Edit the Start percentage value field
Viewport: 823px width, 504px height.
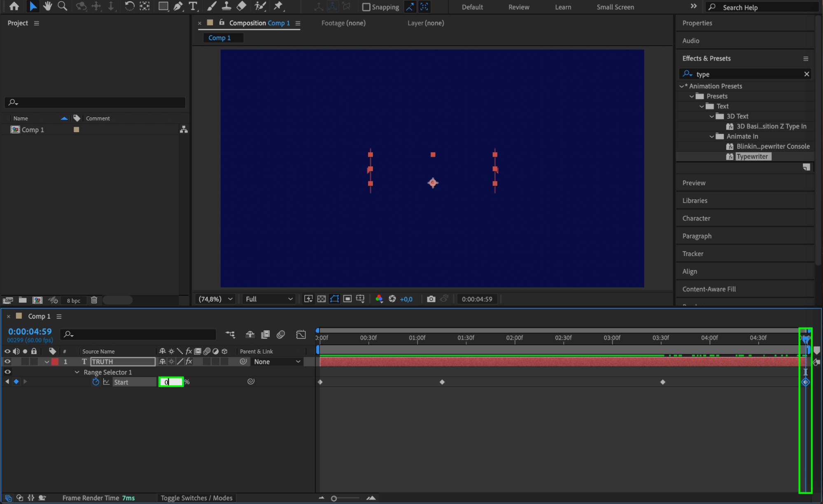click(x=171, y=382)
